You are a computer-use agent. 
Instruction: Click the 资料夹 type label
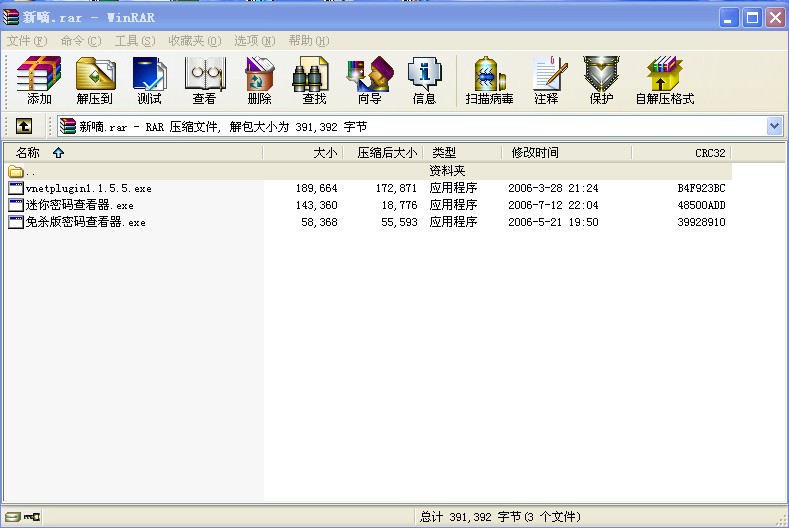pos(447,171)
